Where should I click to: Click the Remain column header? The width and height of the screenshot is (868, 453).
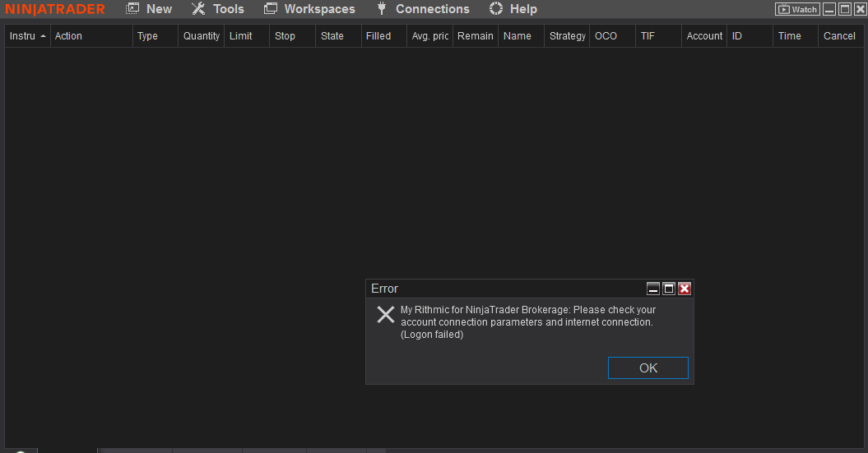(x=476, y=36)
